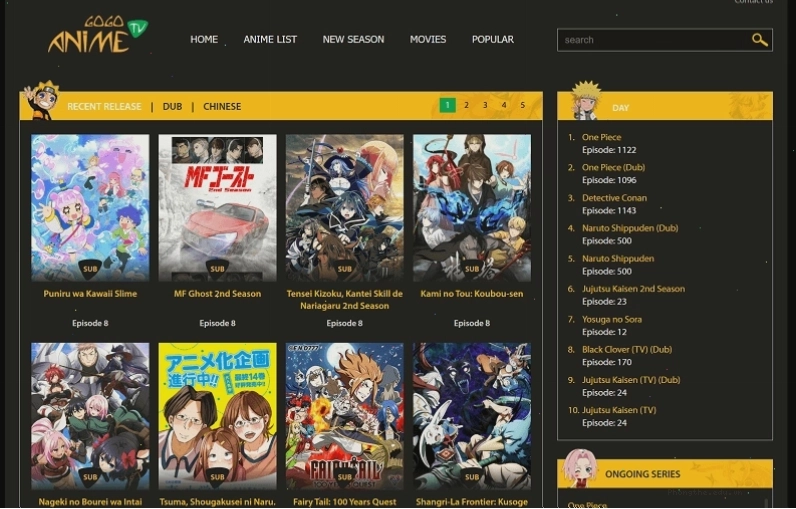796x509 pixels.
Task: Click the search magnifier icon
Action: [759, 40]
